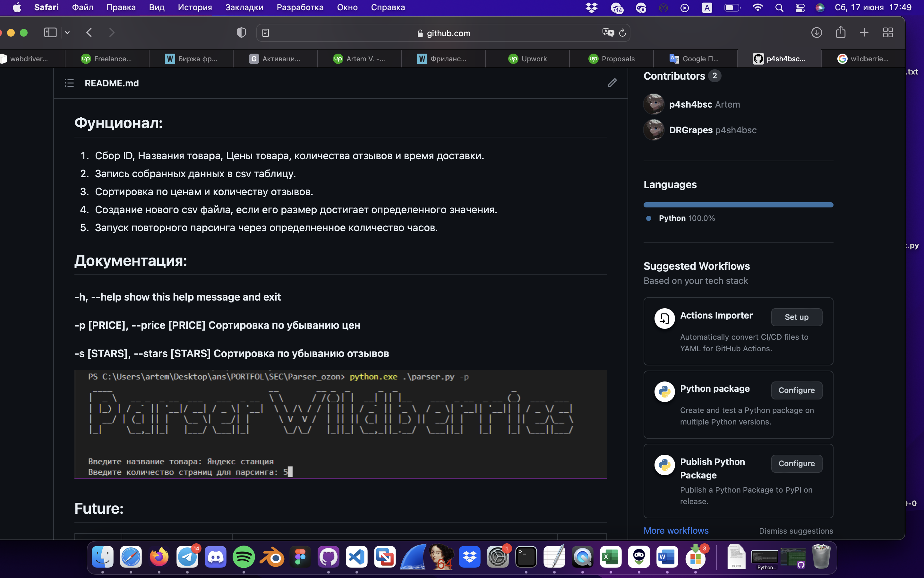Open the Safari app menu
924x578 pixels.
pyautogui.click(x=46, y=7)
